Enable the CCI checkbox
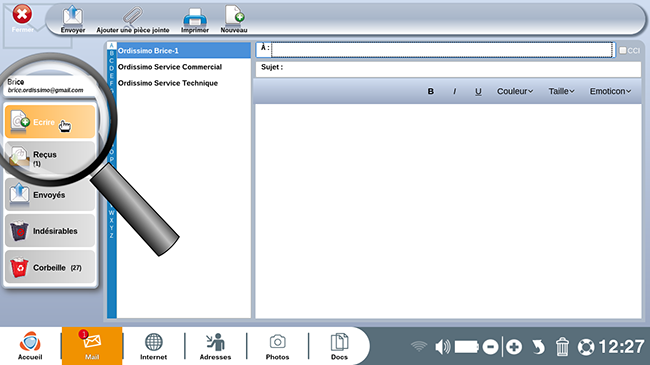This screenshot has height=365, width=650. tap(623, 51)
